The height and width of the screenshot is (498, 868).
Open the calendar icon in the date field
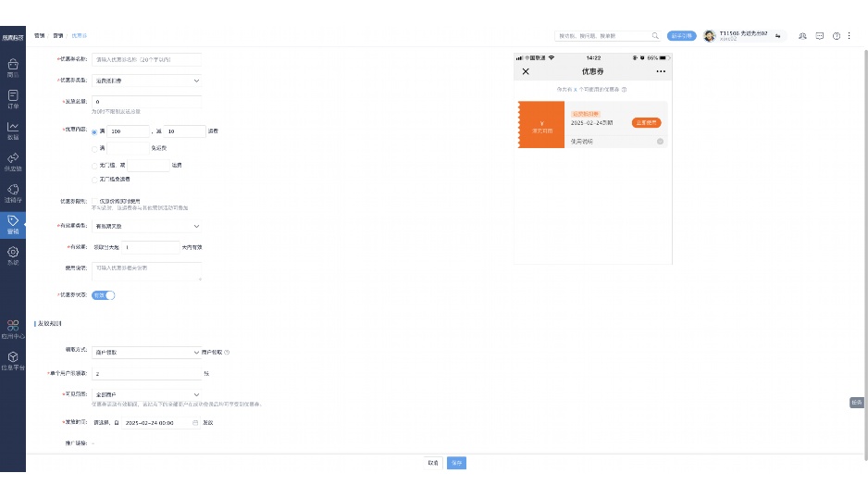(195, 423)
